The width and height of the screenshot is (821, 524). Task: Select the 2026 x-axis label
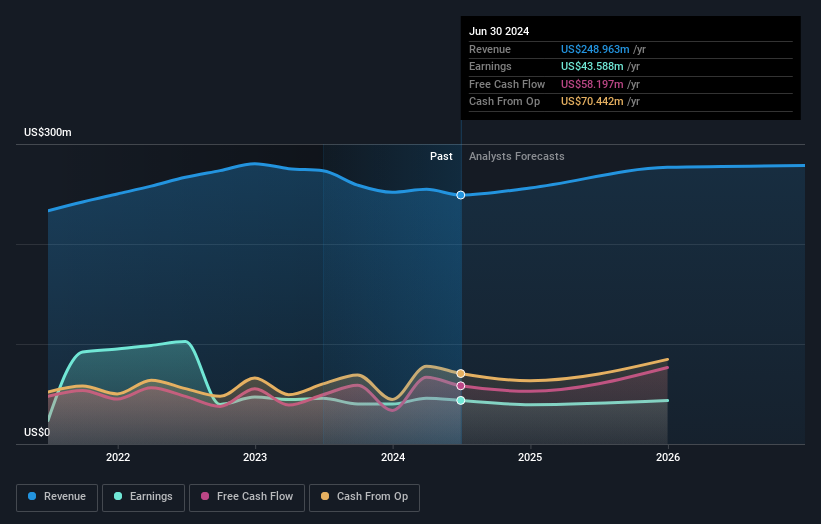tap(668, 457)
